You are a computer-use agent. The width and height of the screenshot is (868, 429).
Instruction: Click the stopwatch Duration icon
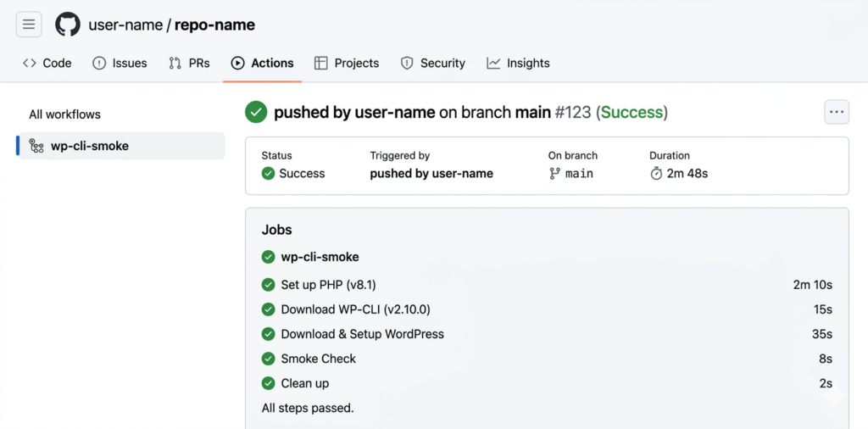pos(656,174)
